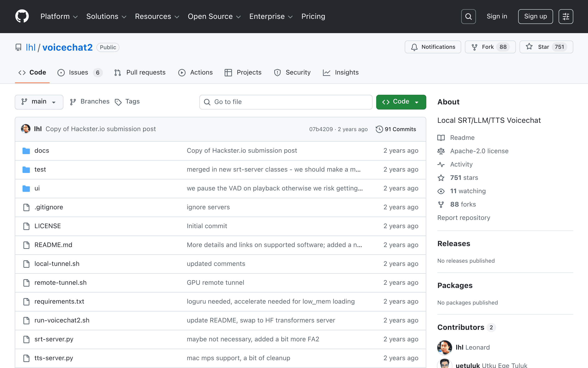Open the main branch selector dropdown

[x=39, y=102]
